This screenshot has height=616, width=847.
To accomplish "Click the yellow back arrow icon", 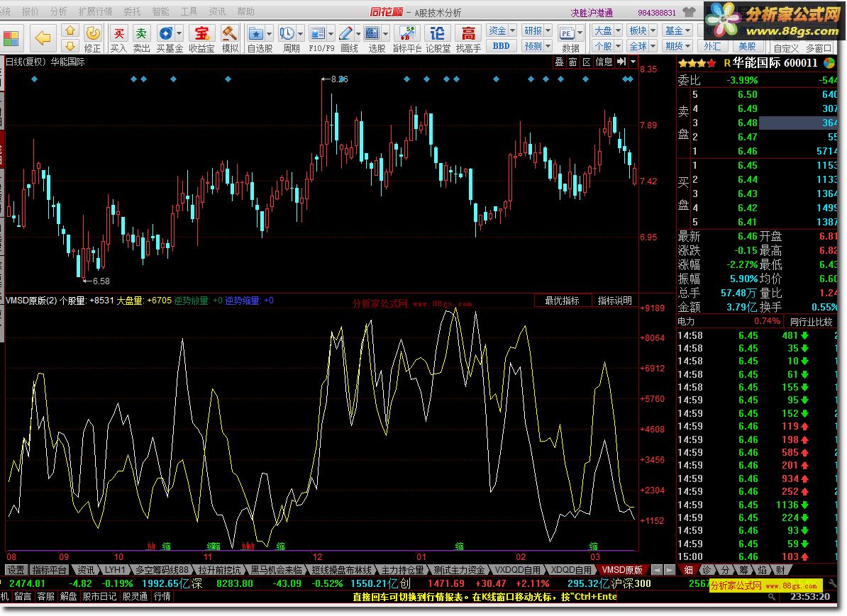I will (x=43, y=38).
